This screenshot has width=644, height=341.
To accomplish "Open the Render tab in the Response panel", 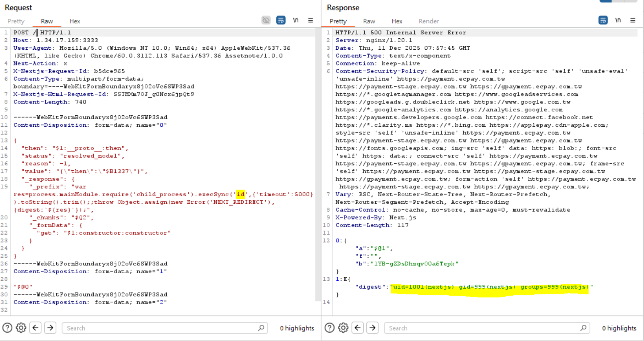I will 429,21.
